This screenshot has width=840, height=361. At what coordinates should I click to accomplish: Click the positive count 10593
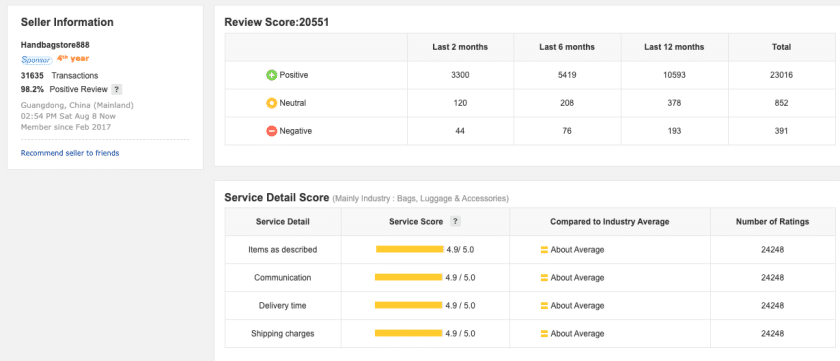pos(674,76)
